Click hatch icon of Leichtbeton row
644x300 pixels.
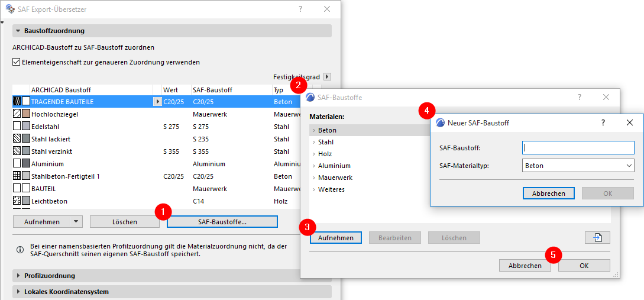(17, 201)
